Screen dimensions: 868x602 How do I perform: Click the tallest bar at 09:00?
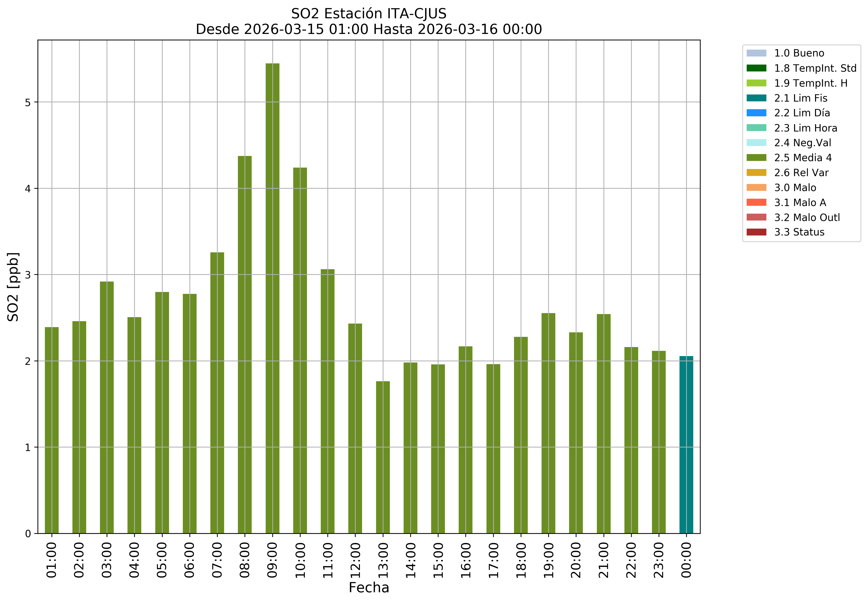click(x=272, y=298)
